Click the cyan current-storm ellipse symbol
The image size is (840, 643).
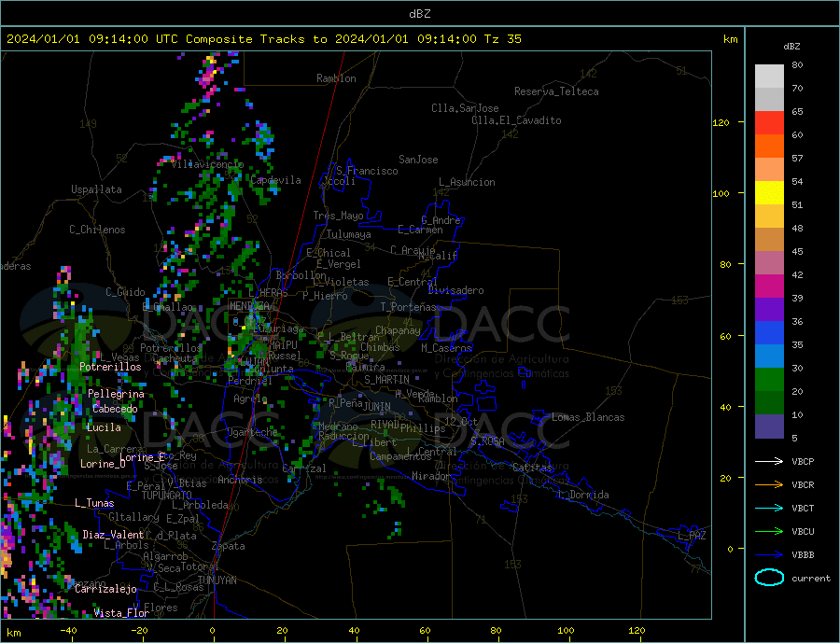pos(769,578)
